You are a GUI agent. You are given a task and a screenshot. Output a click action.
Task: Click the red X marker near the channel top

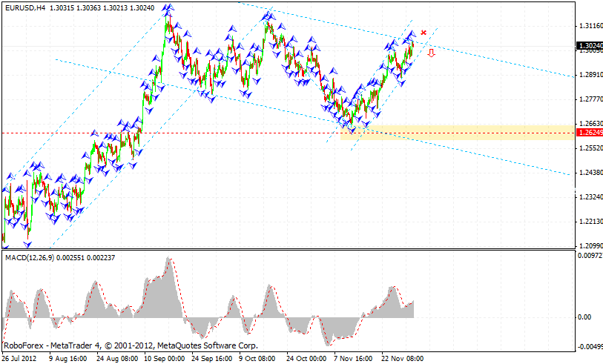424,33
